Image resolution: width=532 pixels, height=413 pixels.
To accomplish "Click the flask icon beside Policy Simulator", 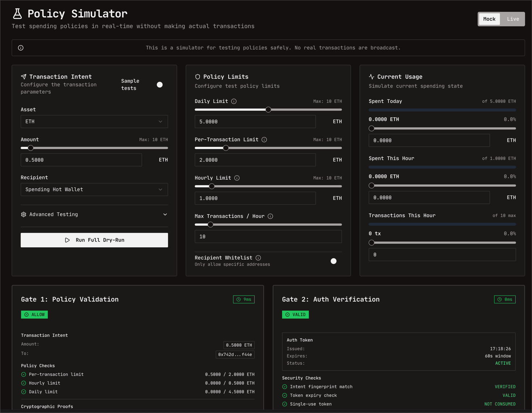I will (x=17, y=14).
